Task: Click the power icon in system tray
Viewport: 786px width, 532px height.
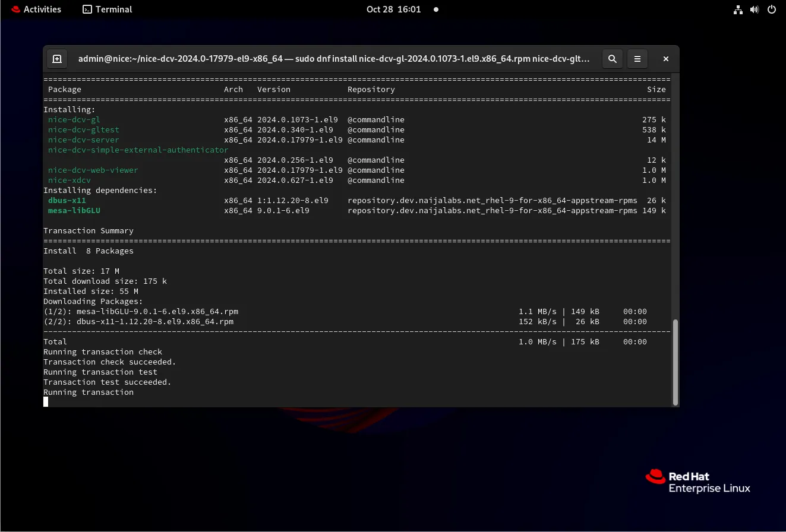Action: (x=772, y=9)
